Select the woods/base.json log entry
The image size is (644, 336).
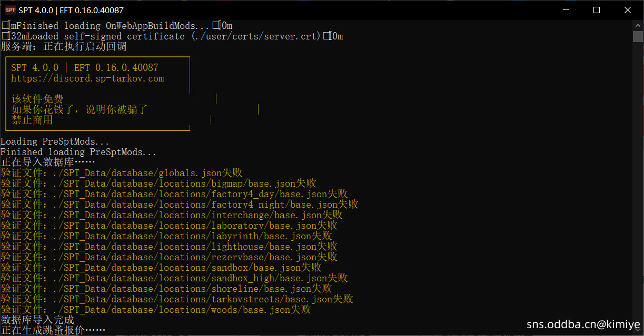tap(155, 310)
